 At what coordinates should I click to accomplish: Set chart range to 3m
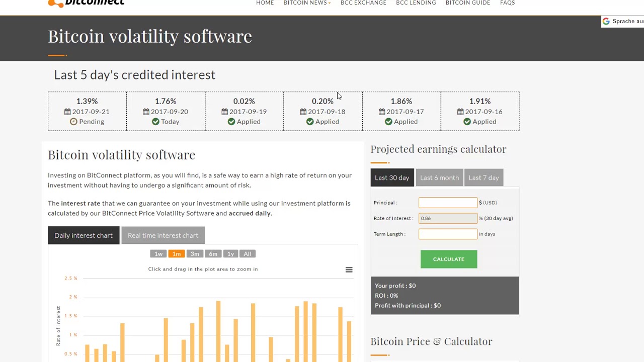pyautogui.click(x=195, y=254)
